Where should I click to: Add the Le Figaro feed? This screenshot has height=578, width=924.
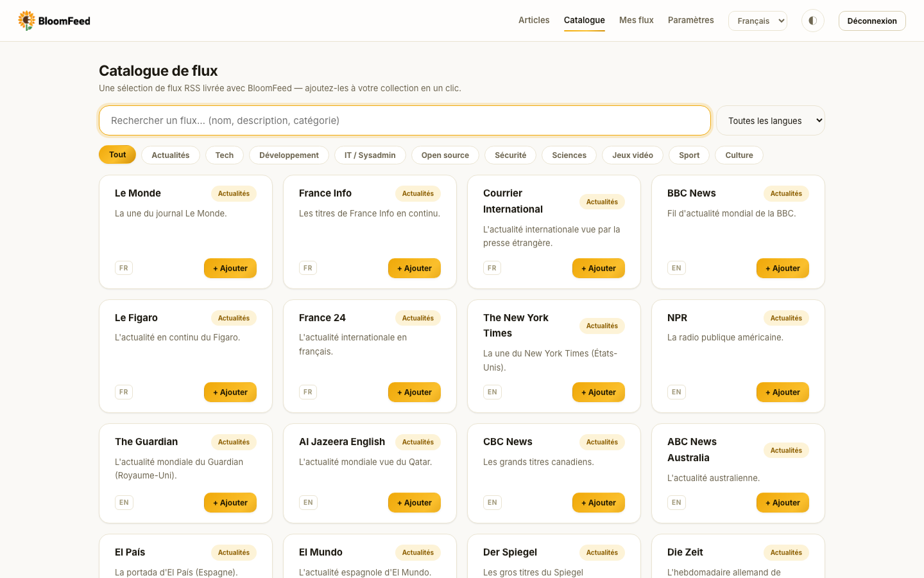[230, 392]
